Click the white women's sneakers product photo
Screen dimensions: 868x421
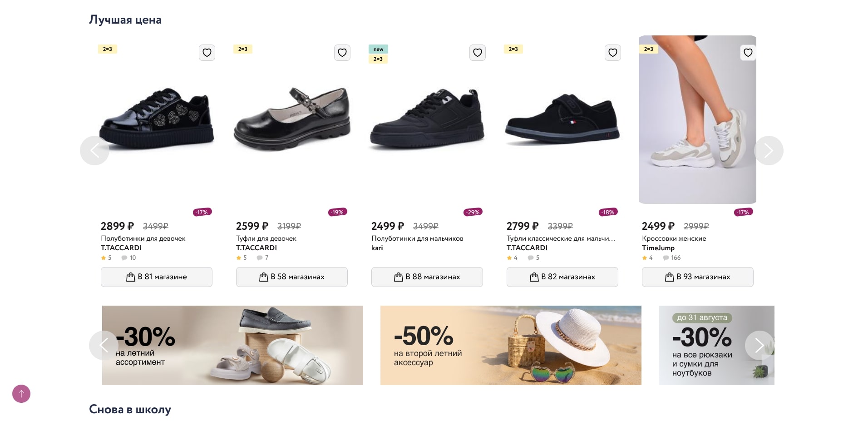[x=697, y=119]
